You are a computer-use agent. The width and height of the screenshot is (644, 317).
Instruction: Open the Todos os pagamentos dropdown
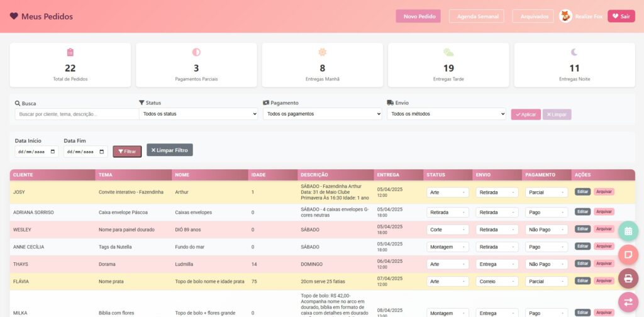323,114
